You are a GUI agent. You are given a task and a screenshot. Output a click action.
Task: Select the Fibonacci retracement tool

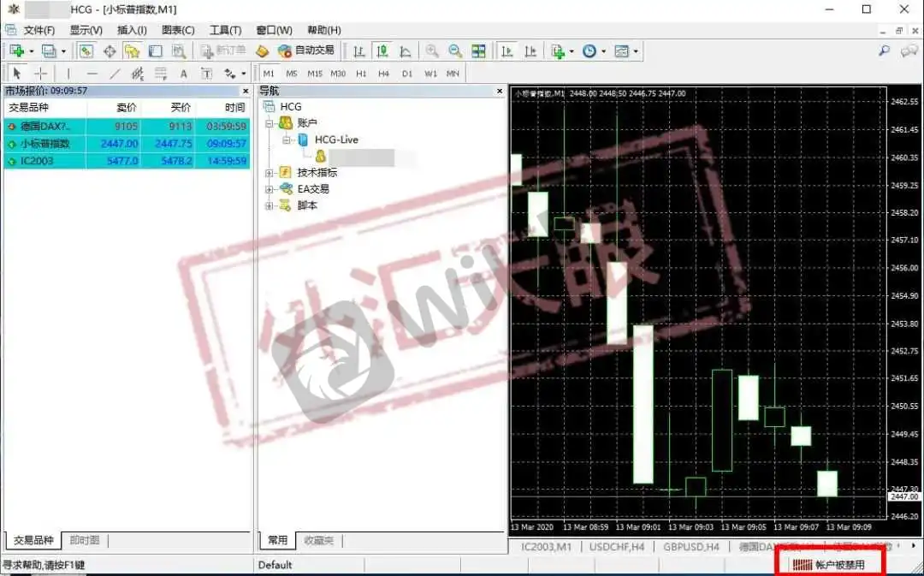[x=160, y=73]
